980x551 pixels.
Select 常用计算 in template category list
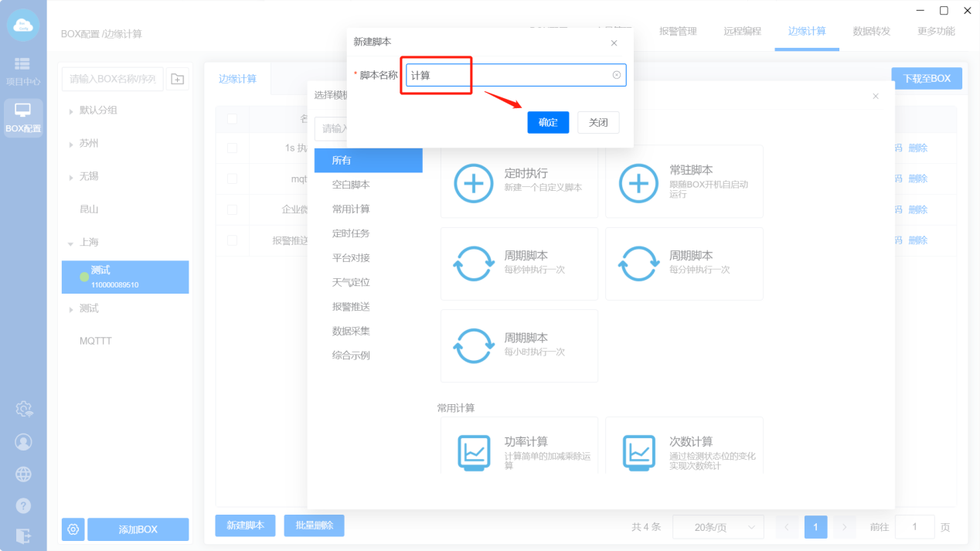tap(351, 209)
